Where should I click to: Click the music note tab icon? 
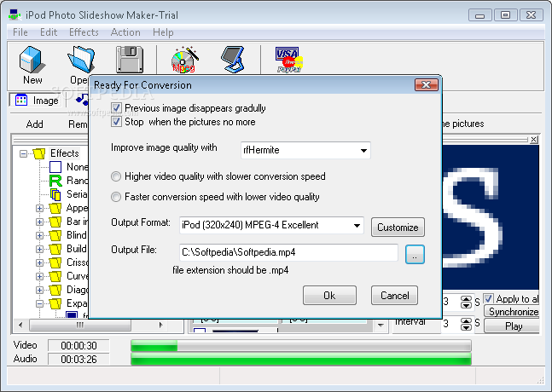(x=82, y=100)
